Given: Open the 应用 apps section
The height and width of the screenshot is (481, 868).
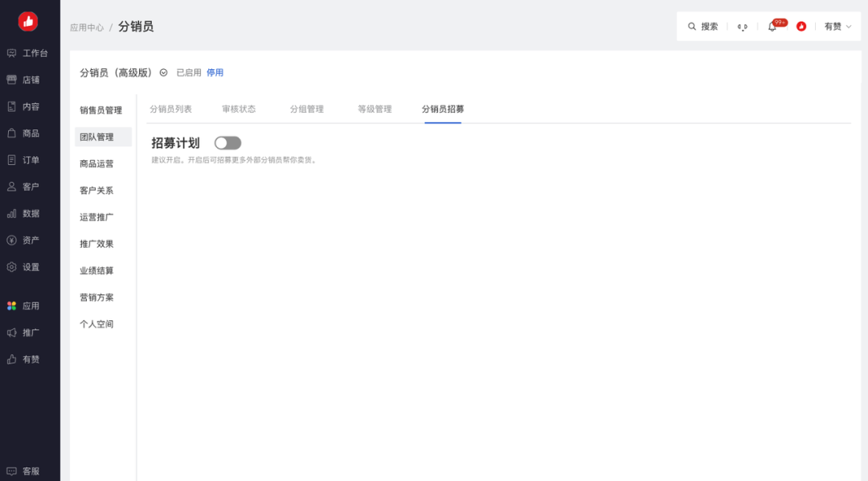Looking at the screenshot, I should coord(30,305).
